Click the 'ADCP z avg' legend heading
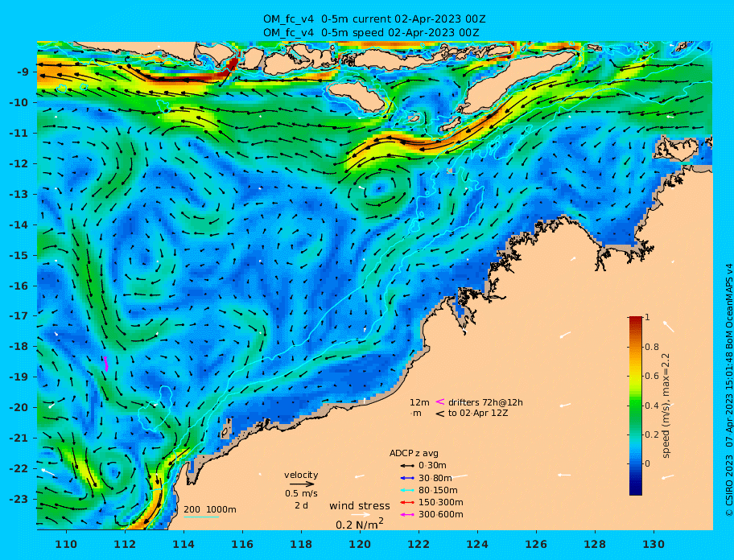This screenshot has height=560, width=734. click(x=414, y=453)
